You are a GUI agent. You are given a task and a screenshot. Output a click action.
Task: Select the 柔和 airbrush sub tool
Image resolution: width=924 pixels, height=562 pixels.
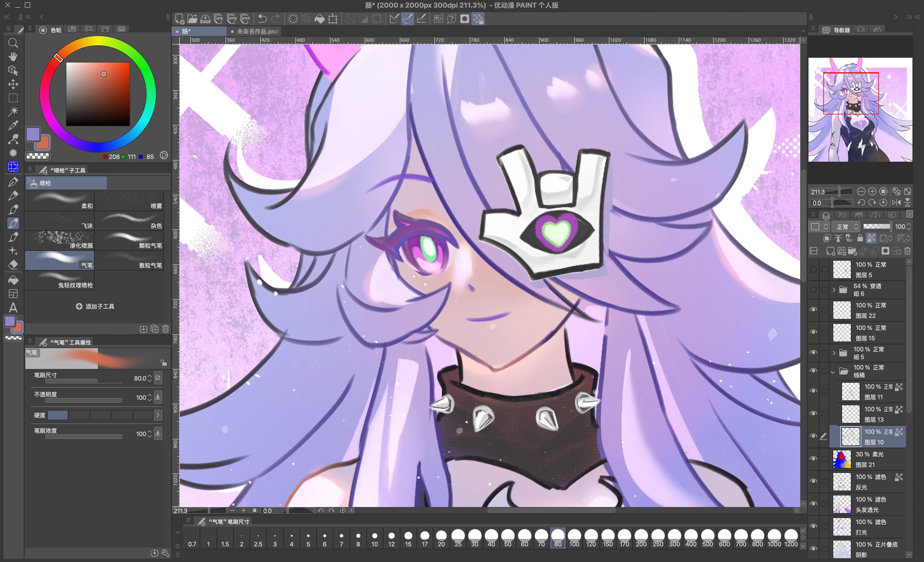(x=60, y=201)
